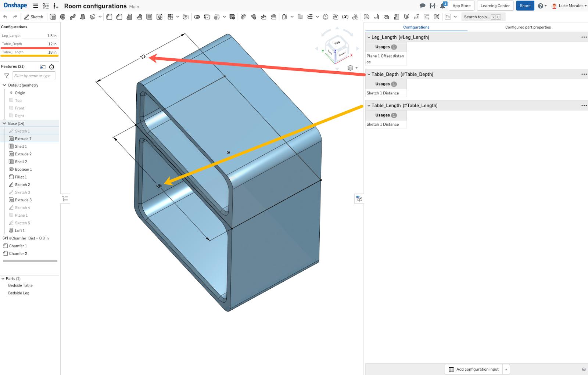Choose the Sweep tool icon

pyautogui.click(x=73, y=17)
